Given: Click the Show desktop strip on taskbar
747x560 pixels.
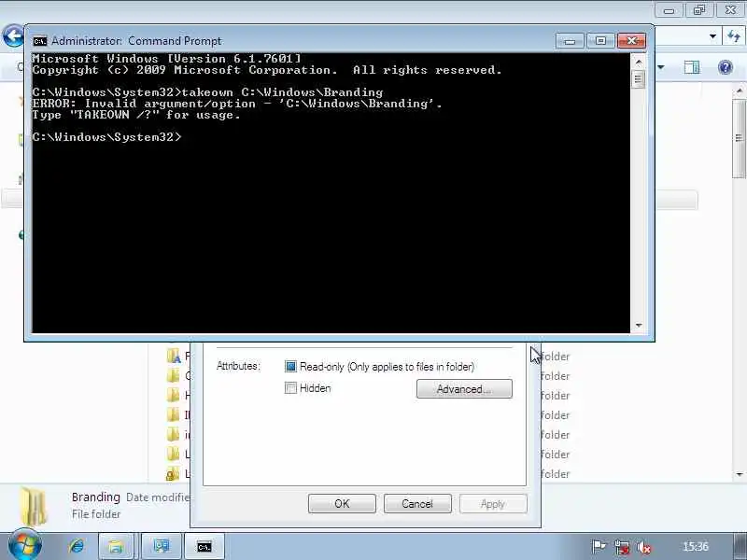Looking at the screenshot, I should pyautogui.click(x=740, y=547).
